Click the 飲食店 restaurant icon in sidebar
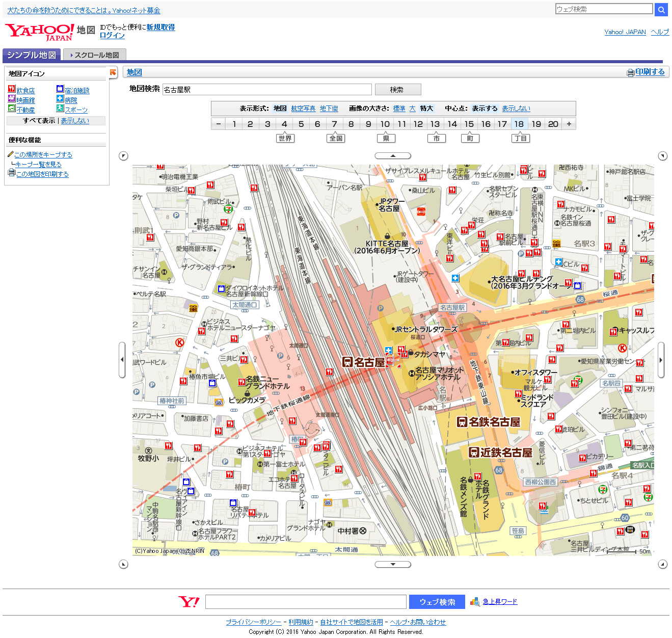The height and width of the screenshot is (638, 672). tap(12, 89)
